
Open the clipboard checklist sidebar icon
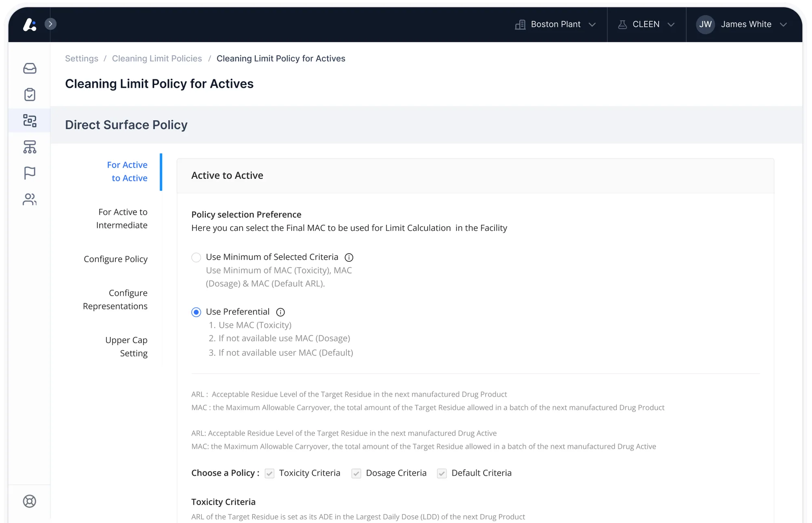coord(30,95)
